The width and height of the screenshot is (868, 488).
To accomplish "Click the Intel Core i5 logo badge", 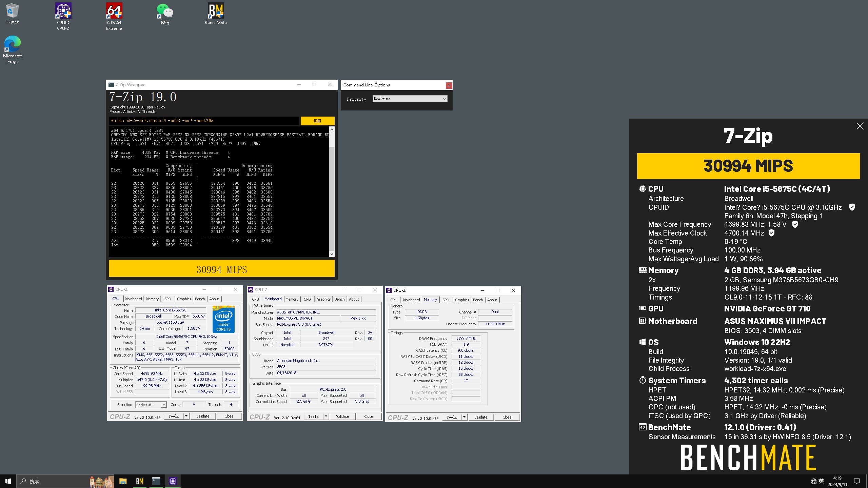I will (x=223, y=319).
